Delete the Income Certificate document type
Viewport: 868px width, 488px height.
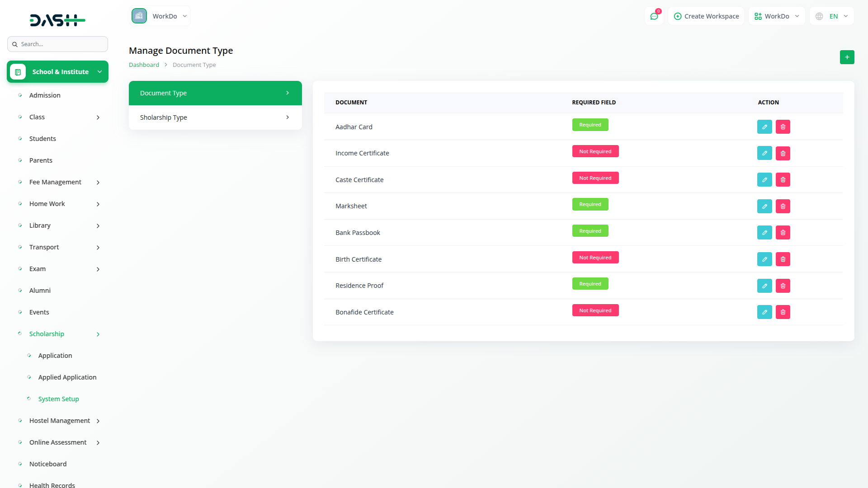(783, 154)
